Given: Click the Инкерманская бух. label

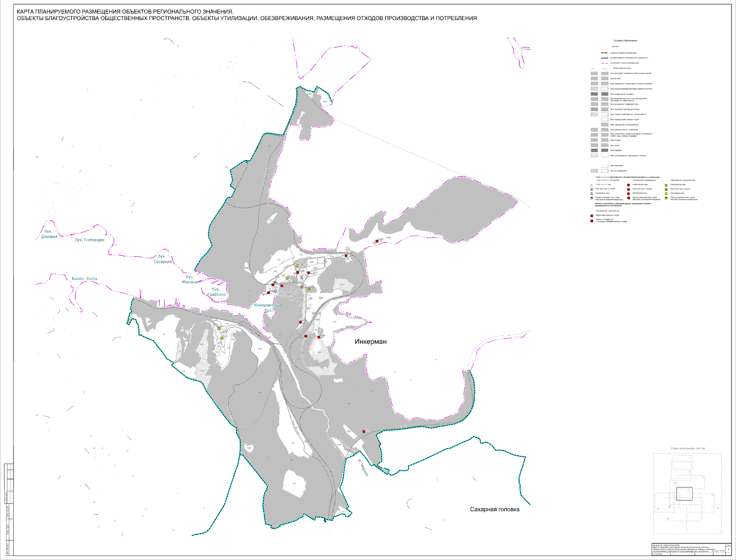Looking at the screenshot, I should click(268, 308).
